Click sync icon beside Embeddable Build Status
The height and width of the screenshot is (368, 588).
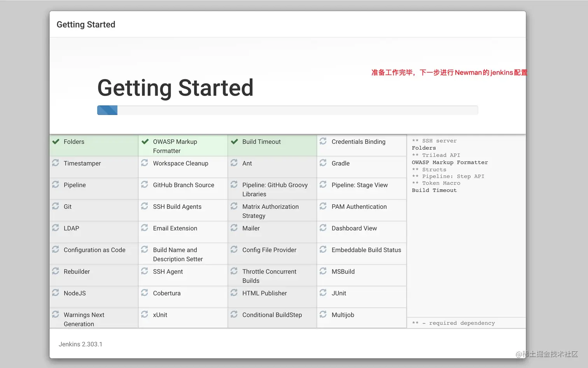tap(323, 249)
